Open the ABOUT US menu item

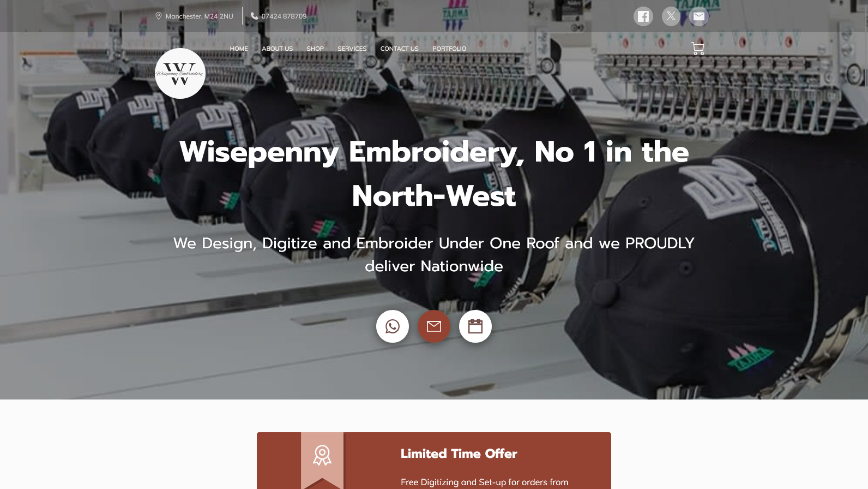pos(277,49)
